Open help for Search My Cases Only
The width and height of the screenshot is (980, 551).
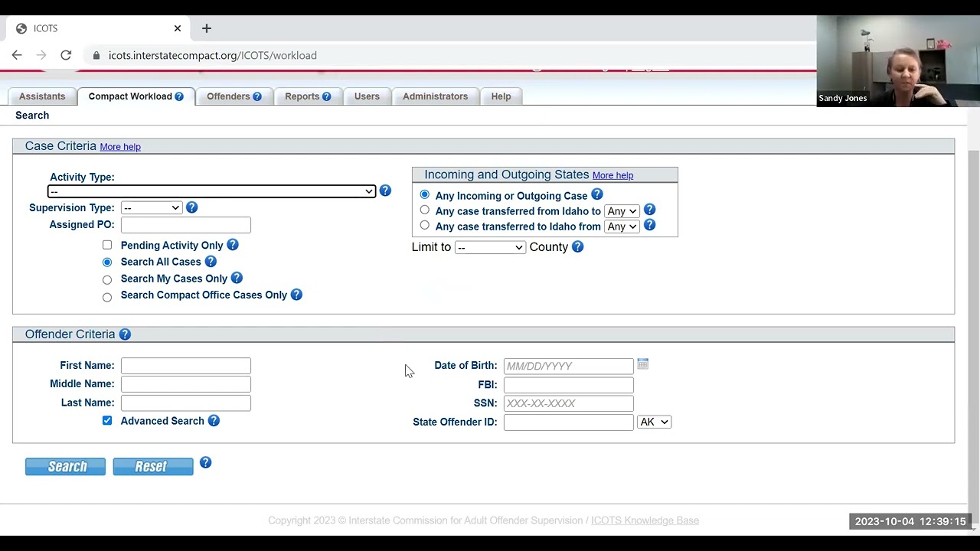coord(237,278)
